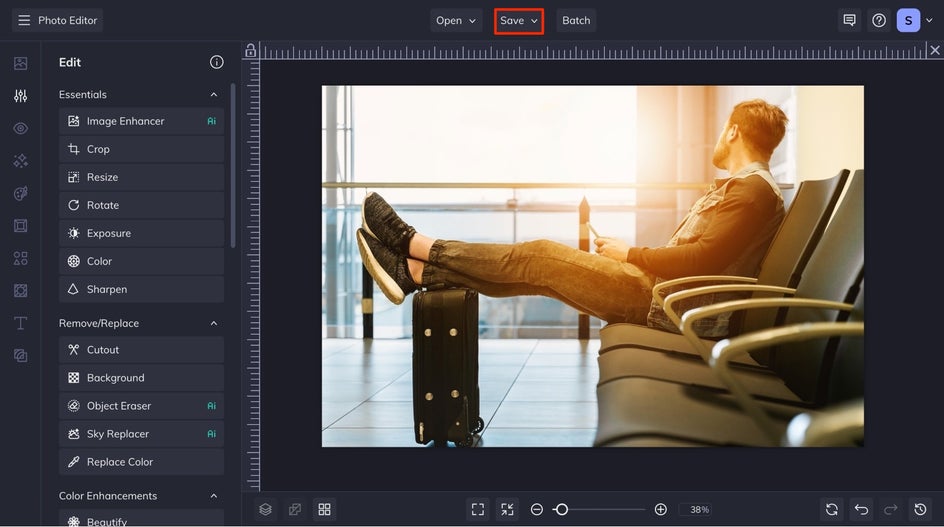Collapse the Essentials section

click(214, 95)
